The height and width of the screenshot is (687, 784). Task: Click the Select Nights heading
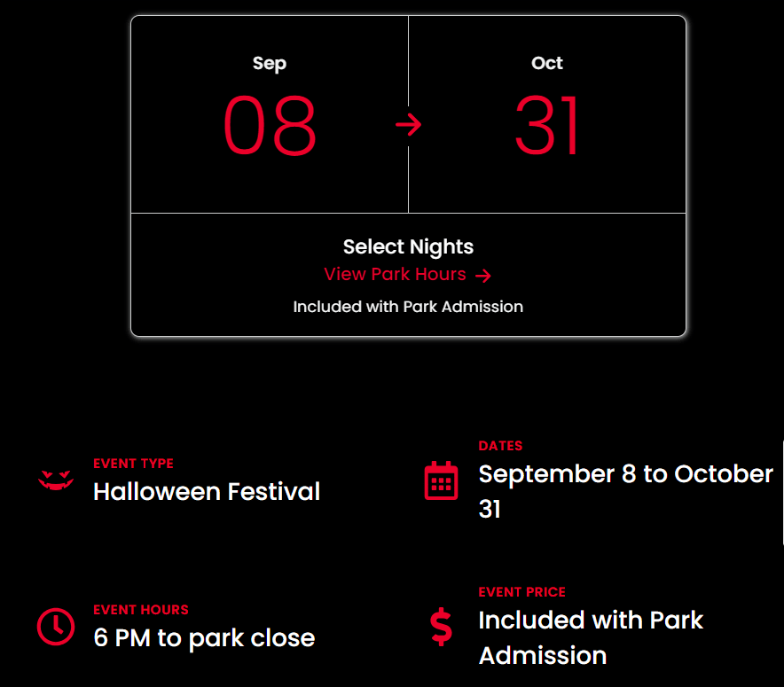(x=408, y=246)
